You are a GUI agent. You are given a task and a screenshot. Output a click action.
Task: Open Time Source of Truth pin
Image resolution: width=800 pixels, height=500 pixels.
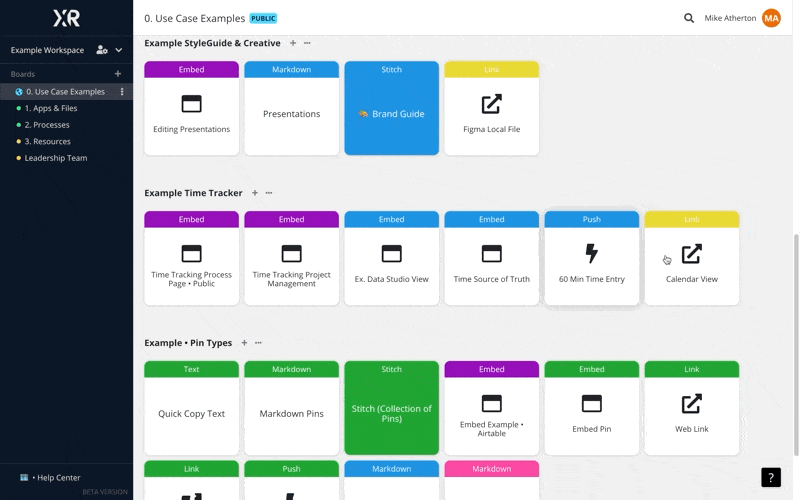491,258
